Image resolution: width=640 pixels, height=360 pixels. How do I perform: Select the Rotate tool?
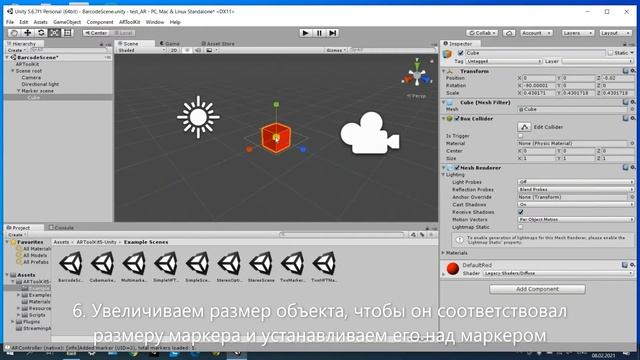click(x=41, y=33)
